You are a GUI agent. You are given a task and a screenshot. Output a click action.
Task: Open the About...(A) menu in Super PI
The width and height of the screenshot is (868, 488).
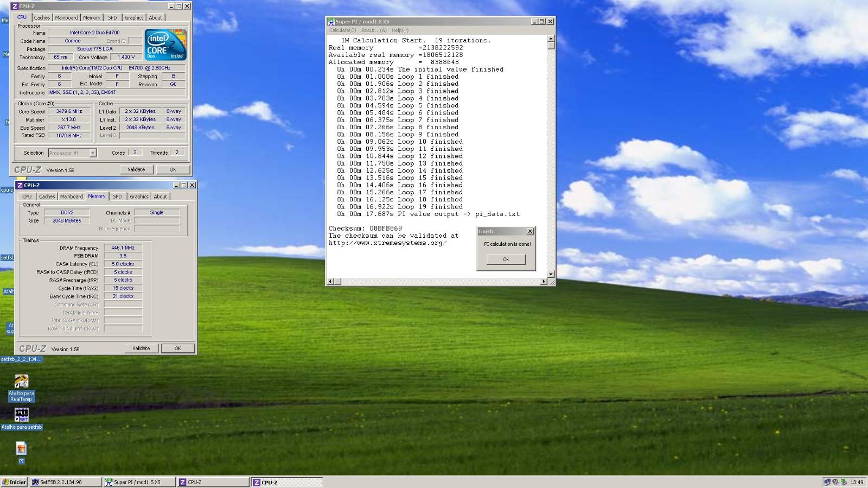coord(374,30)
